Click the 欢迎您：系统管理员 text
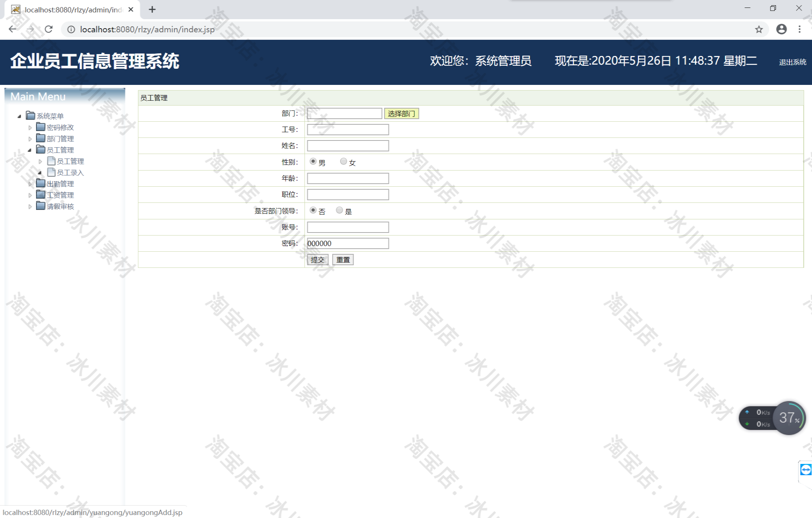812x518 pixels. pyautogui.click(x=481, y=60)
